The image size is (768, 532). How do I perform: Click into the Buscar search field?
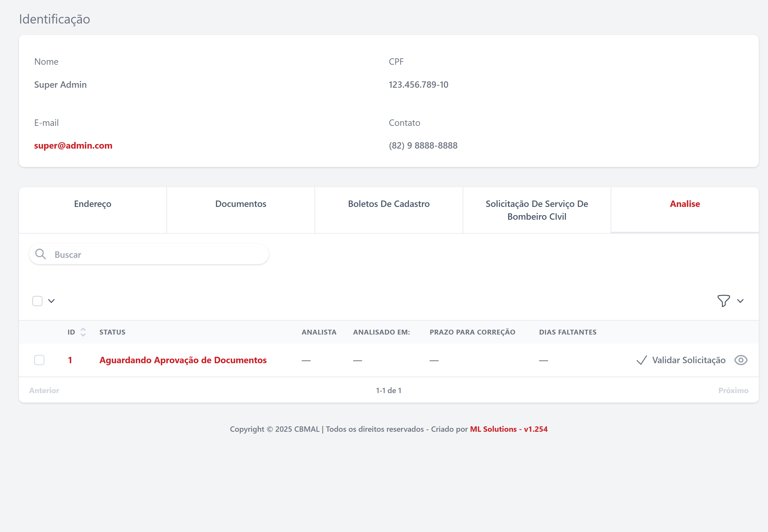tap(157, 254)
